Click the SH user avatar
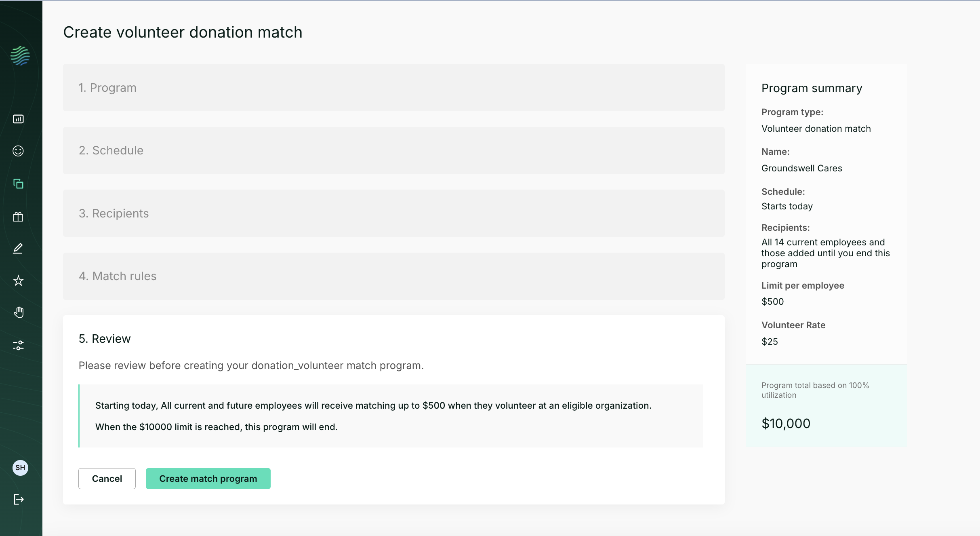Image resolution: width=980 pixels, height=536 pixels. [20, 468]
